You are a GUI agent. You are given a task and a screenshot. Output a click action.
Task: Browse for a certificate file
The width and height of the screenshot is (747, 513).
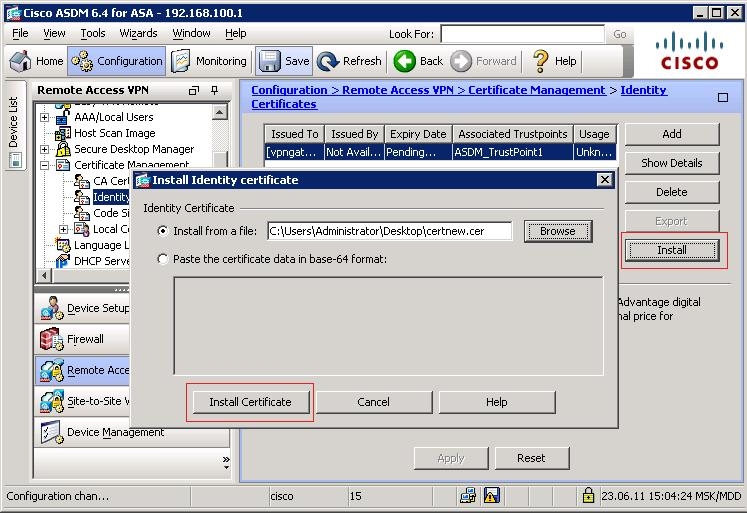(558, 231)
